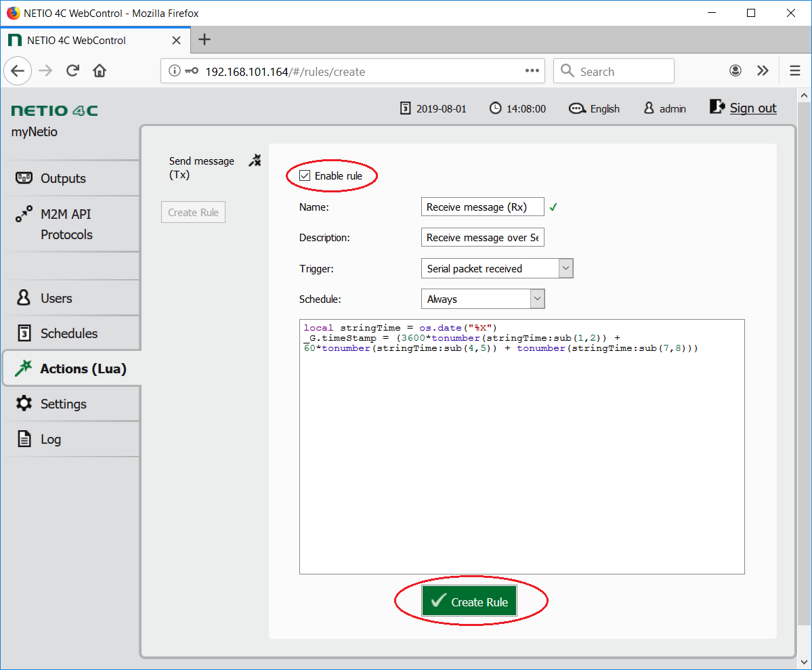Click page scrollbar down arrow
The height and width of the screenshot is (670, 812).
[804, 662]
